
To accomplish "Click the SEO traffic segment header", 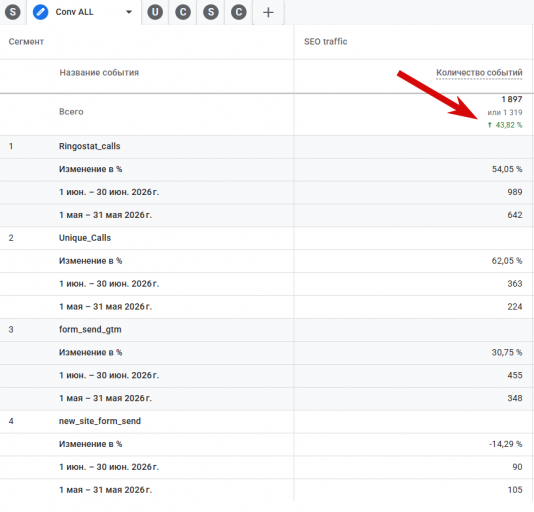I will (326, 42).
